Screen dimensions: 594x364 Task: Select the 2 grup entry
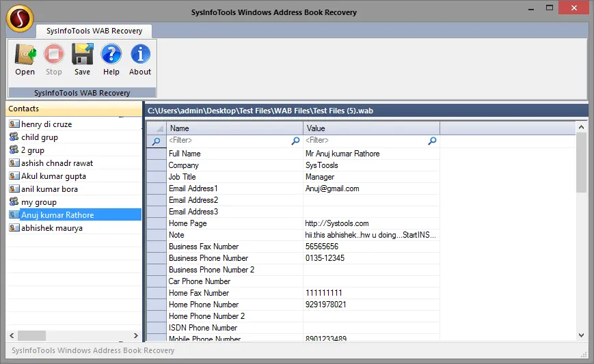click(33, 150)
